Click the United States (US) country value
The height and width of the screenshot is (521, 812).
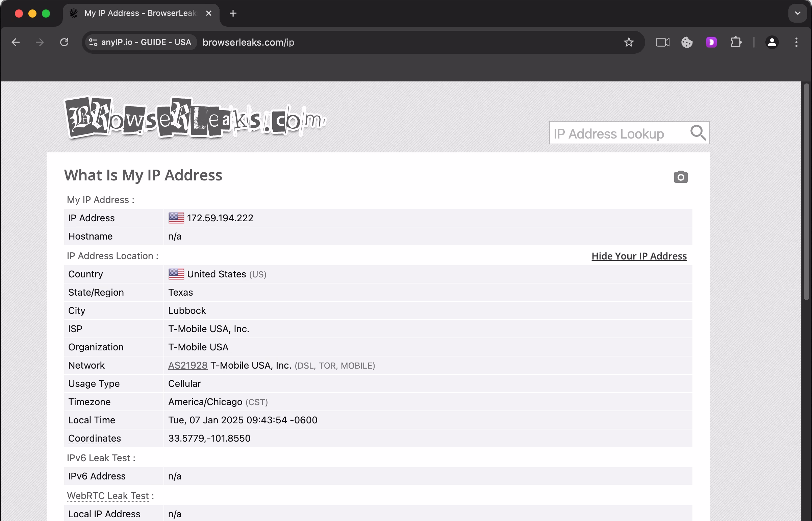click(x=227, y=274)
